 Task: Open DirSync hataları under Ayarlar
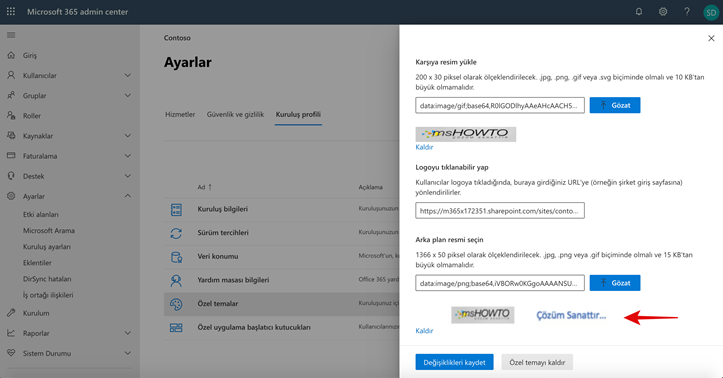pyautogui.click(x=47, y=279)
